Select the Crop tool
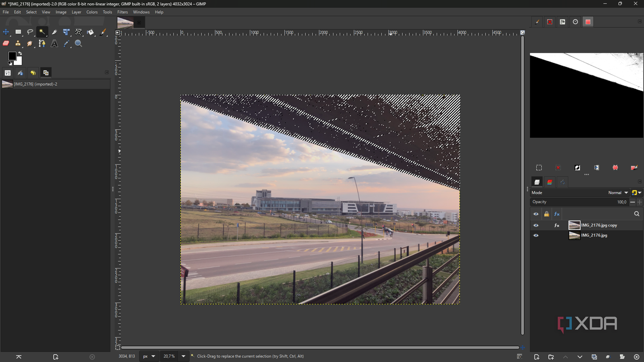644x362 pixels. pyautogui.click(x=54, y=32)
